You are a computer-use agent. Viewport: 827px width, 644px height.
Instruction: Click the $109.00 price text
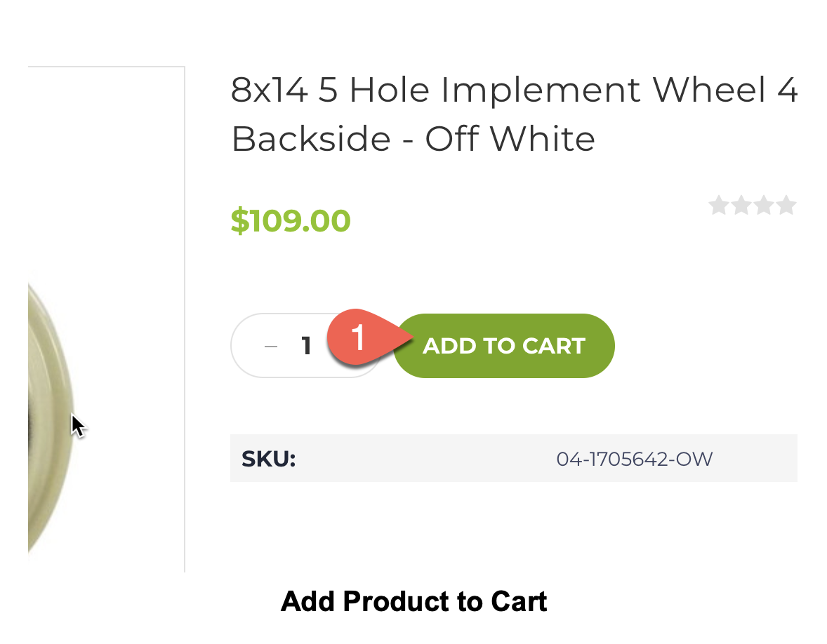pos(291,220)
